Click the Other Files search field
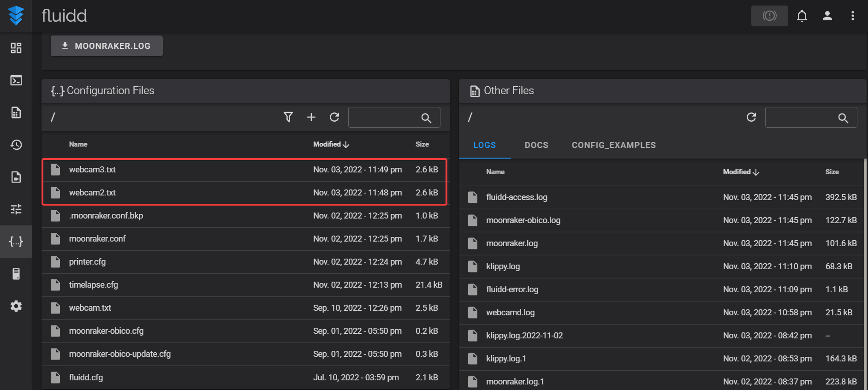The image size is (868, 390). (x=811, y=117)
